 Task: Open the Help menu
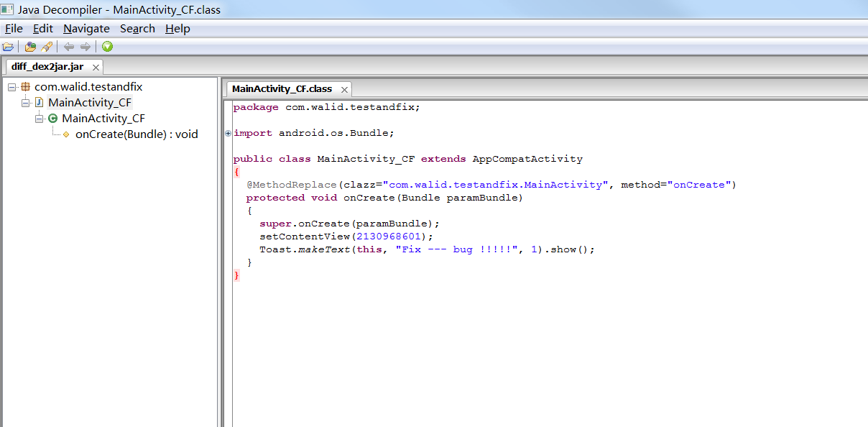[177, 29]
